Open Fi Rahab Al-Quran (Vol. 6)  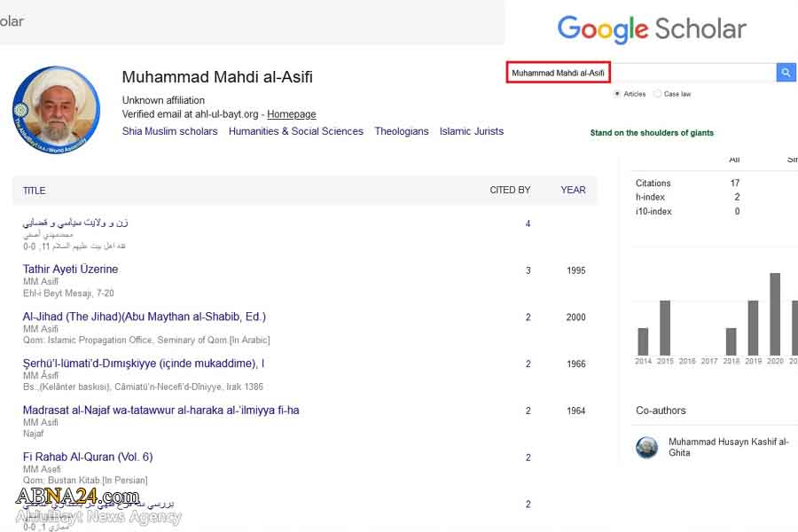88,457
